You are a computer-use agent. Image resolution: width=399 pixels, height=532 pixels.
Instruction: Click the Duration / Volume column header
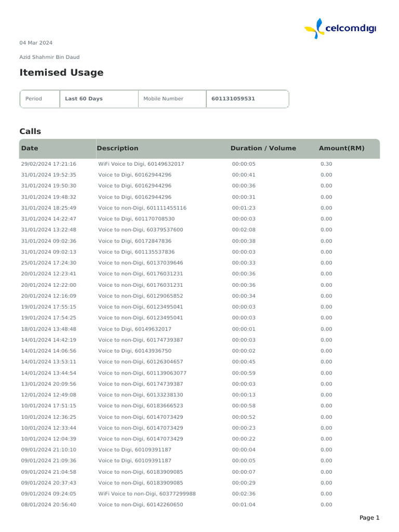tap(263, 148)
